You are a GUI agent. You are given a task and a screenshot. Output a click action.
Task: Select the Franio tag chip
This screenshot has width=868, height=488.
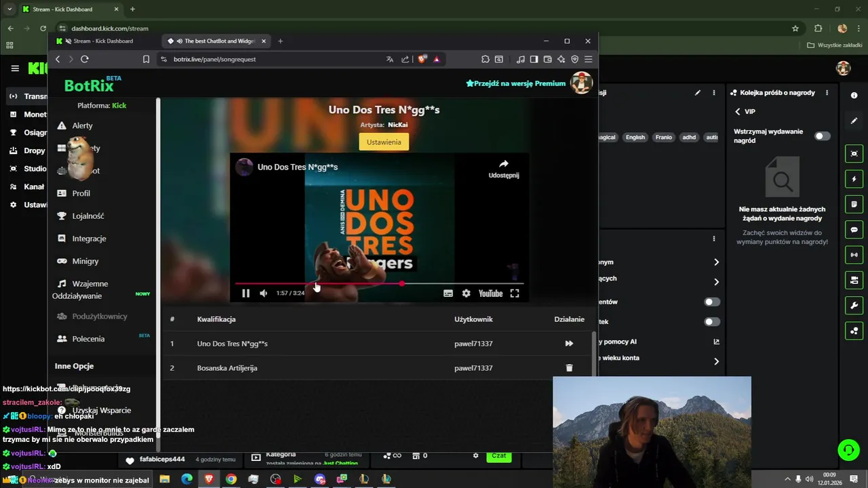(664, 137)
